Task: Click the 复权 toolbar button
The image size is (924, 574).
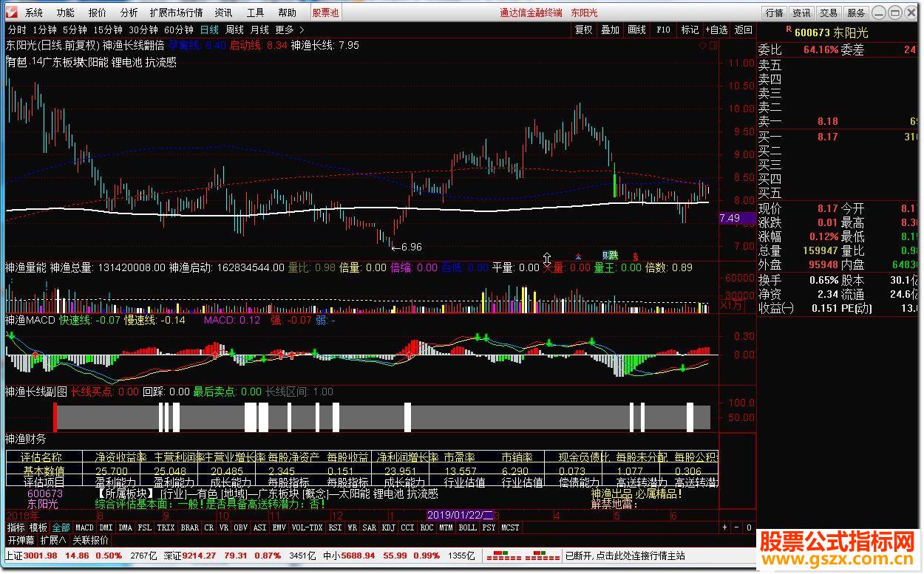Action: coord(584,30)
